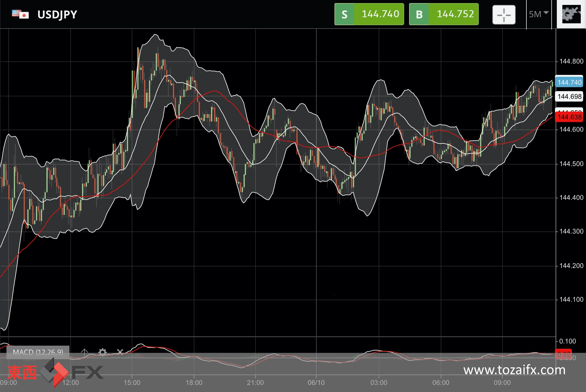The height and width of the screenshot is (392, 586).
Task: Click the red 144.638 moving average price label
Action: (x=569, y=117)
